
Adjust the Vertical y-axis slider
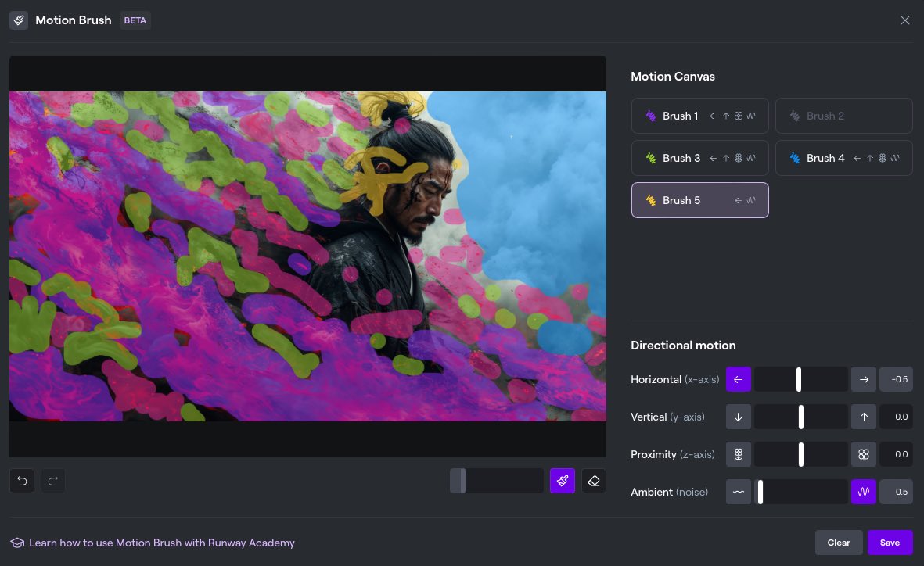click(801, 417)
